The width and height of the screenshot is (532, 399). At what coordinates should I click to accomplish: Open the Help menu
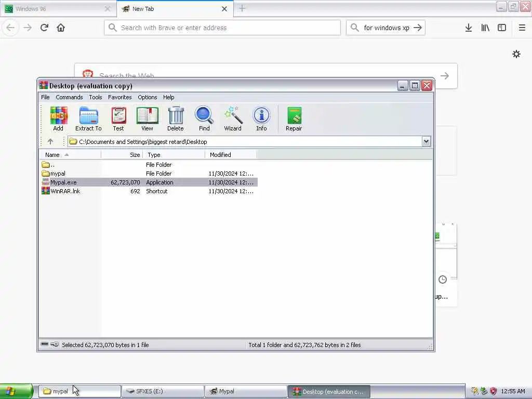point(169,97)
